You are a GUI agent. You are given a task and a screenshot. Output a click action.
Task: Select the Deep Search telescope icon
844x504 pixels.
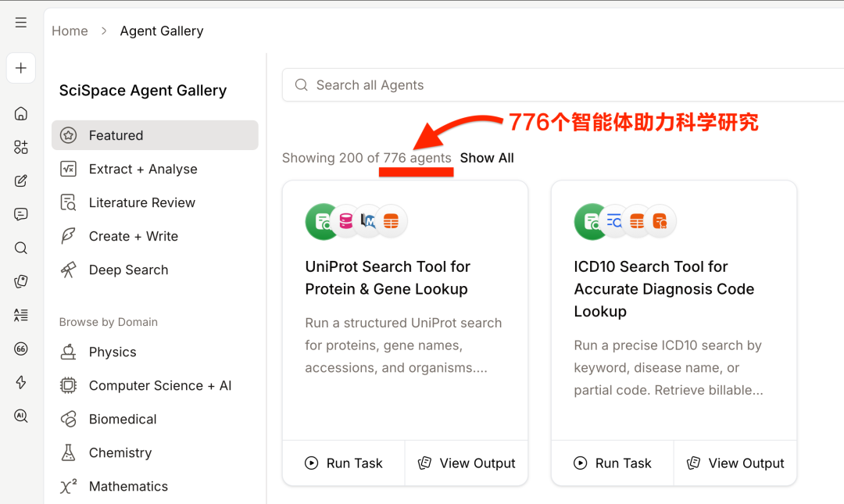pyautogui.click(x=69, y=270)
